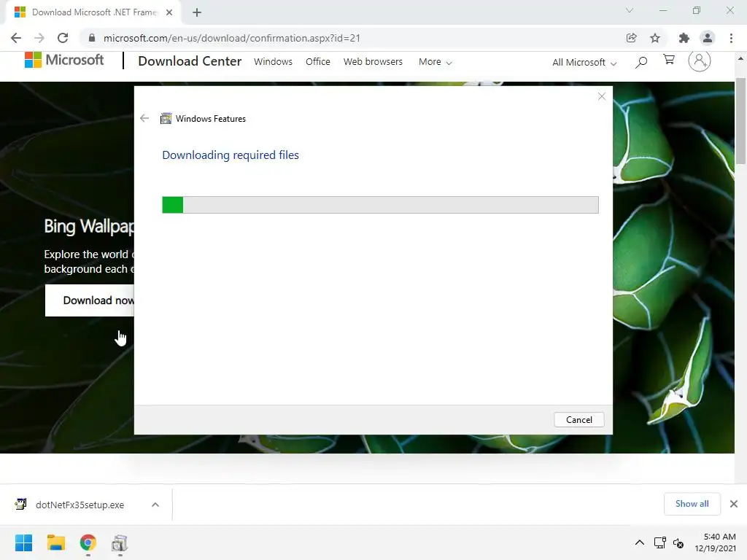This screenshot has width=747, height=560.
Task: Click Show all downloads button
Action: 692,504
